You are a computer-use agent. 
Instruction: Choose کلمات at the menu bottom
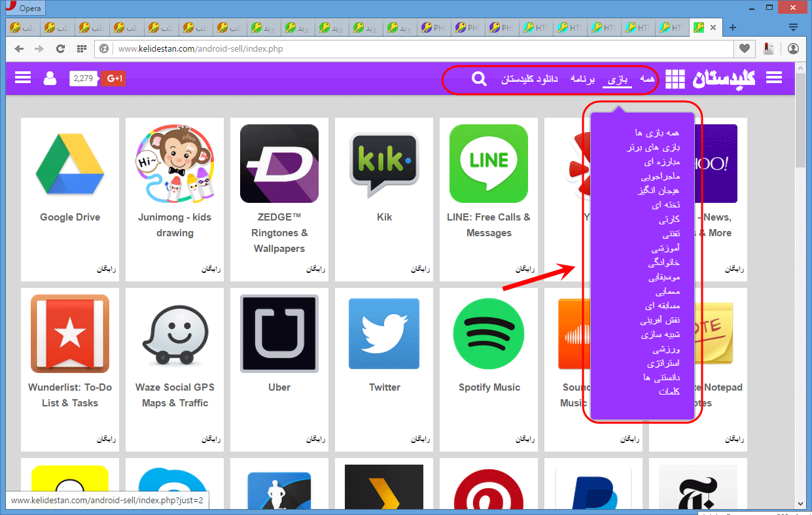pyautogui.click(x=670, y=392)
